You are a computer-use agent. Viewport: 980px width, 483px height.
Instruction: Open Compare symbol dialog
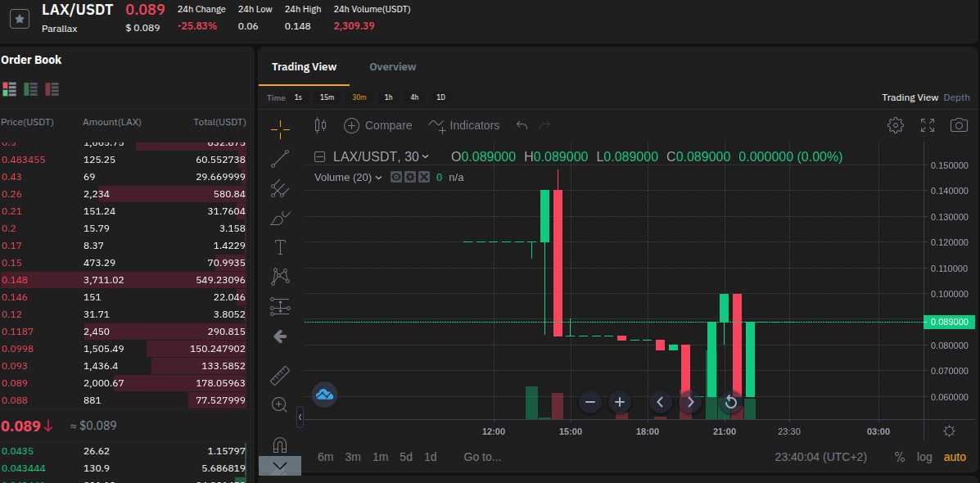(378, 125)
